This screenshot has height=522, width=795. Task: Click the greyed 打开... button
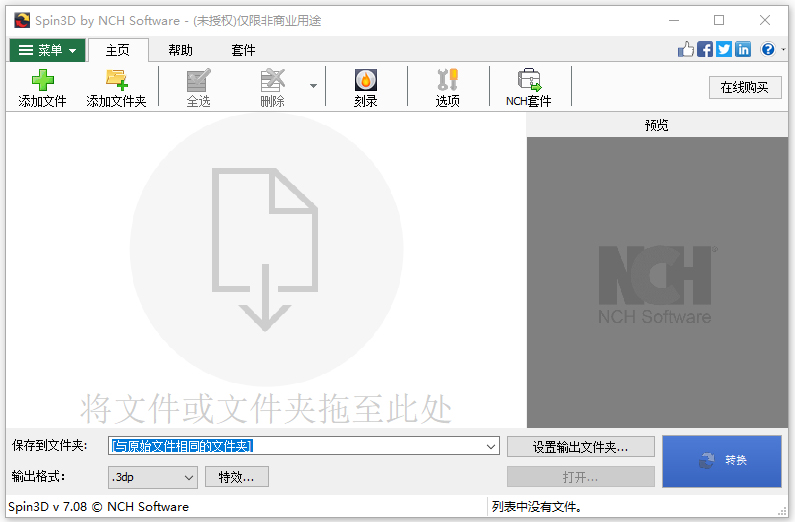(x=581, y=477)
